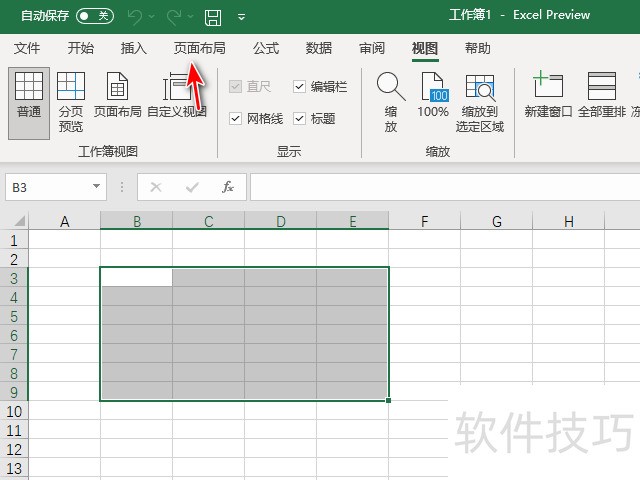Switch to 分页预览 page break preview

(71, 102)
